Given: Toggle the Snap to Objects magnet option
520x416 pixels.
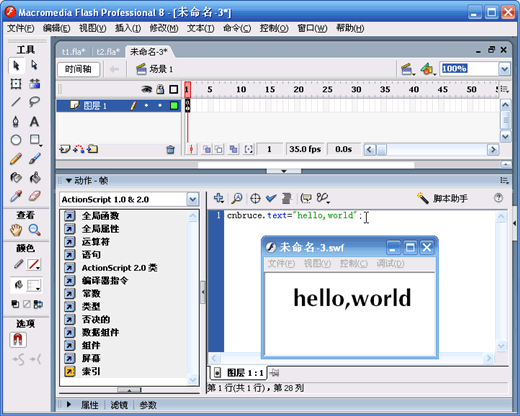Looking at the screenshot, I should tap(18, 340).
